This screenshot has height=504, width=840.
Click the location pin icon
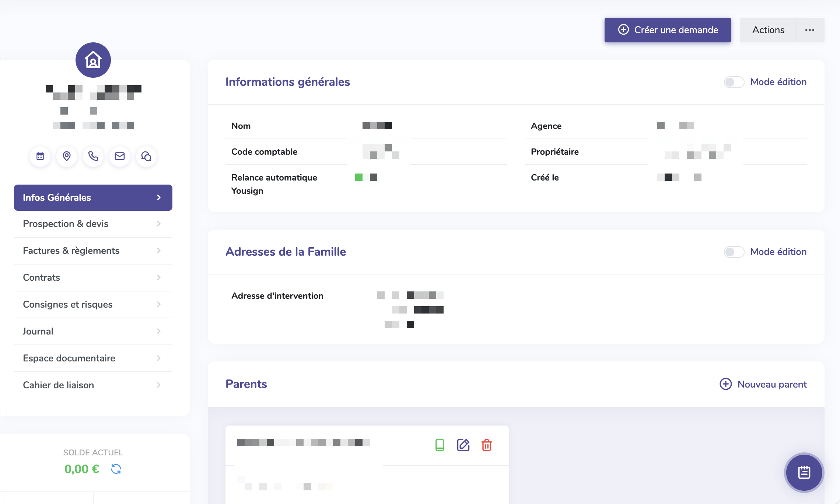(67, 157)
